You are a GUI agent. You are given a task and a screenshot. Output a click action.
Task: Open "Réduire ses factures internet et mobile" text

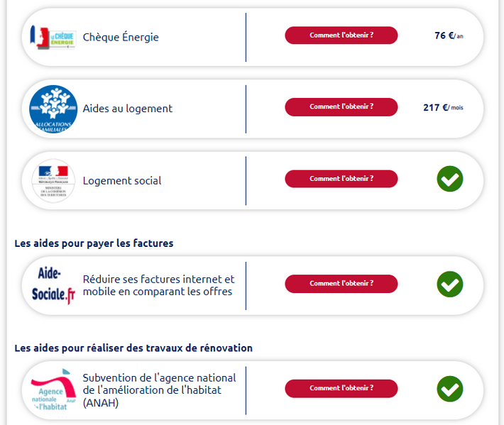click(158, 285)
